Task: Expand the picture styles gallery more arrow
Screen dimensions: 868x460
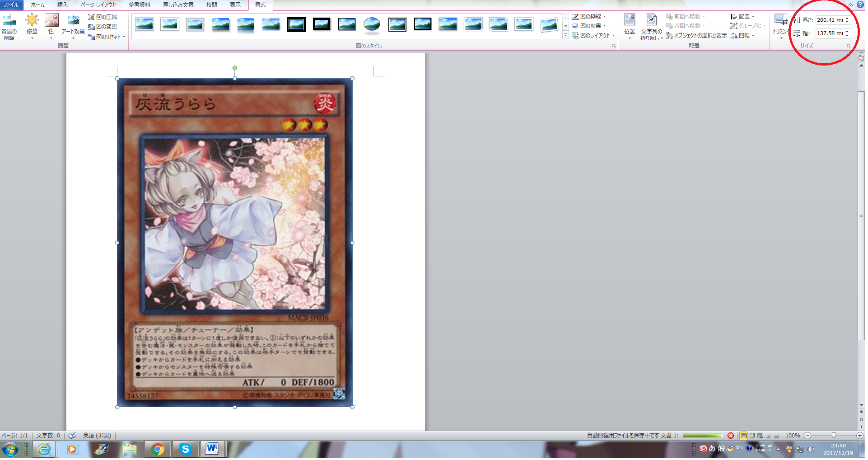Action: click(565, 35)
